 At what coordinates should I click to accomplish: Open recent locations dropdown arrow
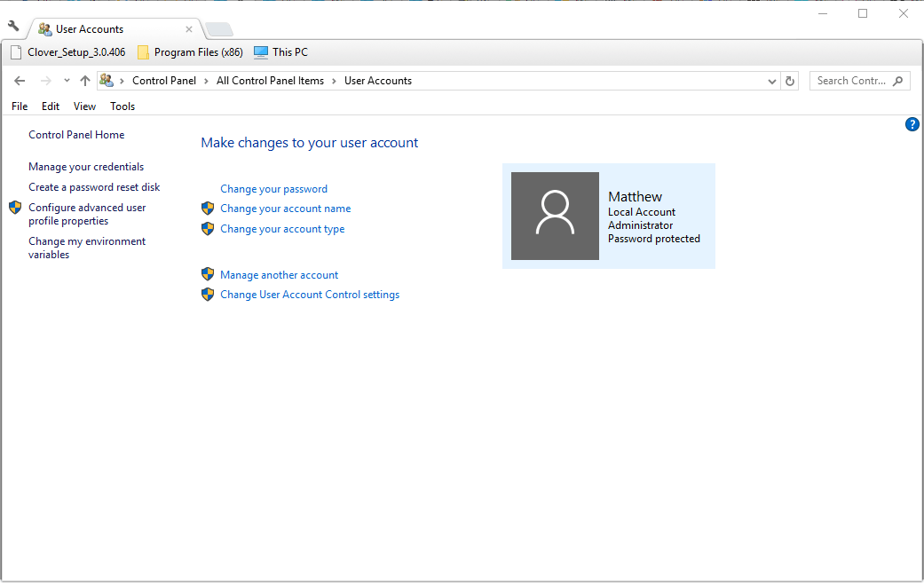67,81
